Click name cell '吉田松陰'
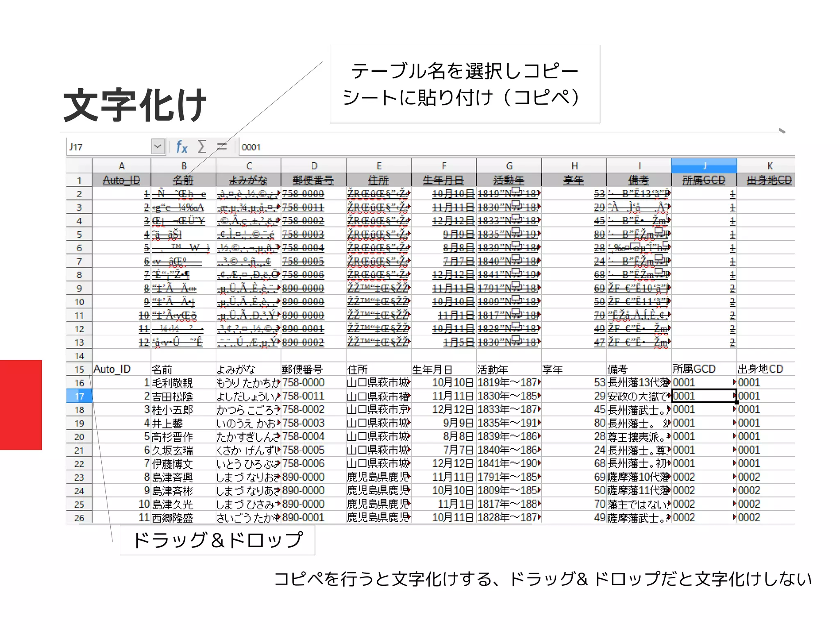 pos(183,396)
